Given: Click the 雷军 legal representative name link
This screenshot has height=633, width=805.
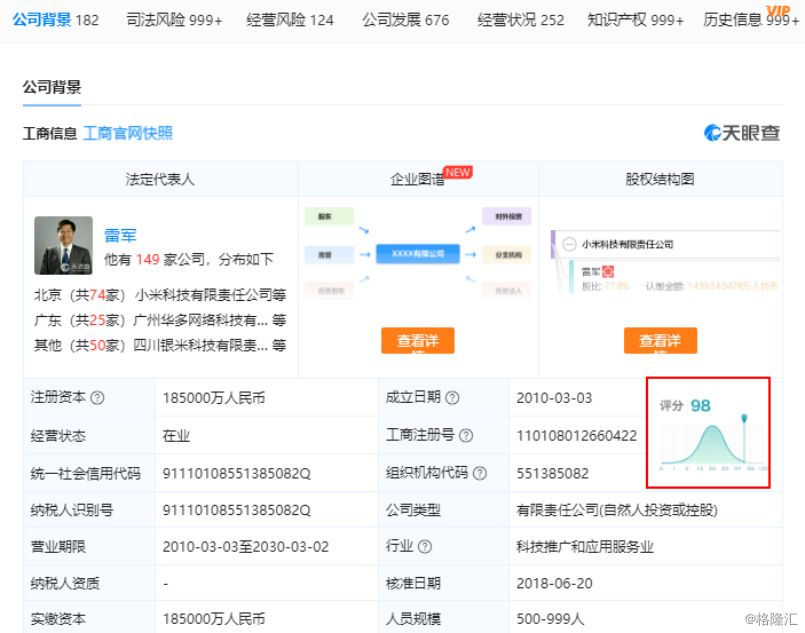Looking at the screenshot, I should [120, 237].
